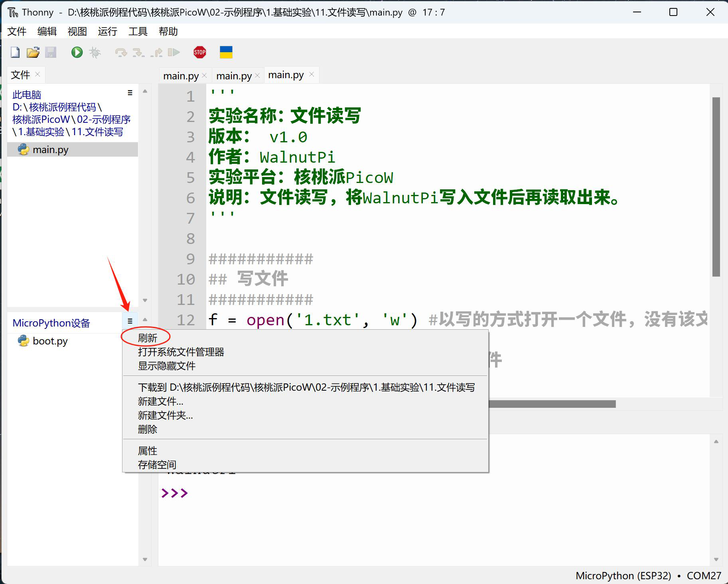Click the Step over toolbar icon
This screenshot has height=584, width=728.
pyautogui.click(x=120, y=52)
